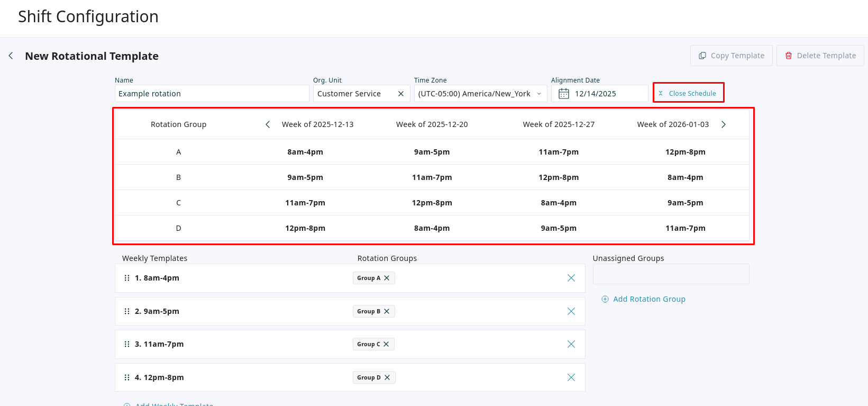Go back using the left arrow icon
This screenshot has height=406, width=868.
tap(11, 56)
